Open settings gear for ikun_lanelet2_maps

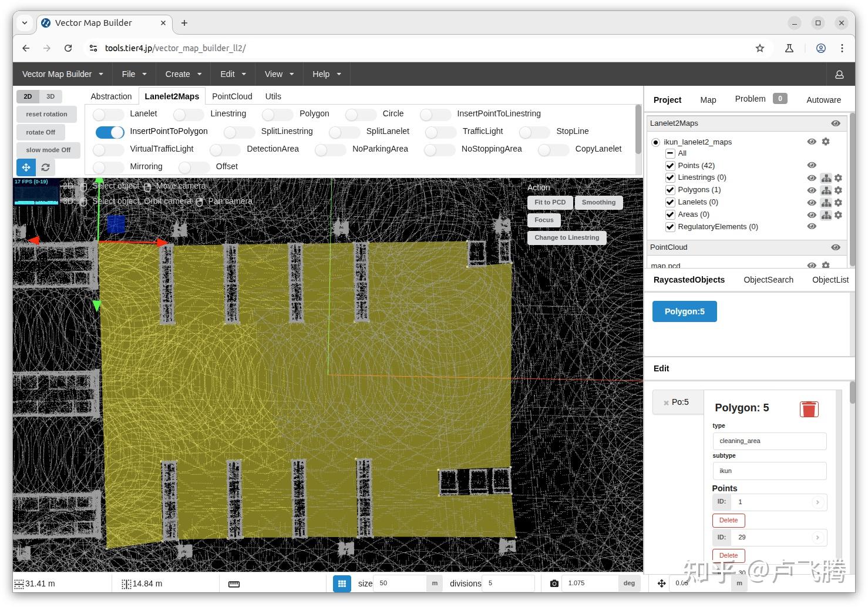[826, 142]
